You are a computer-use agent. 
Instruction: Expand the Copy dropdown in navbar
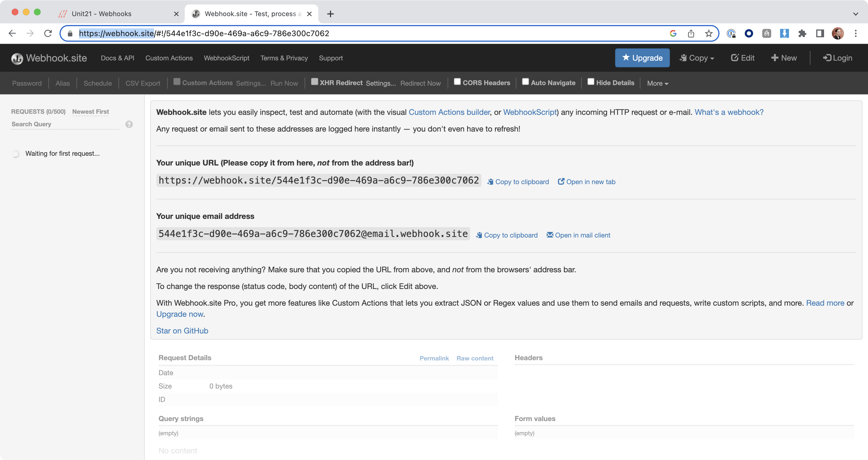pos(697,58)
